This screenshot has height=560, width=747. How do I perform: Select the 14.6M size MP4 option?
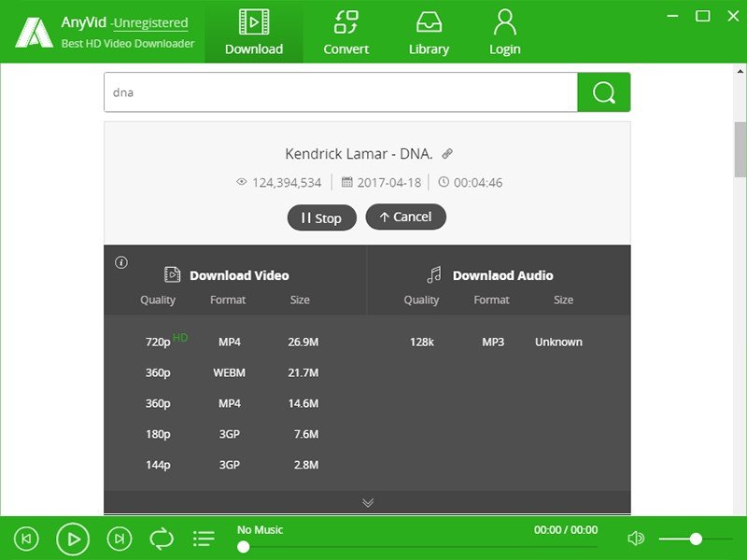click(x=303, y=403)
